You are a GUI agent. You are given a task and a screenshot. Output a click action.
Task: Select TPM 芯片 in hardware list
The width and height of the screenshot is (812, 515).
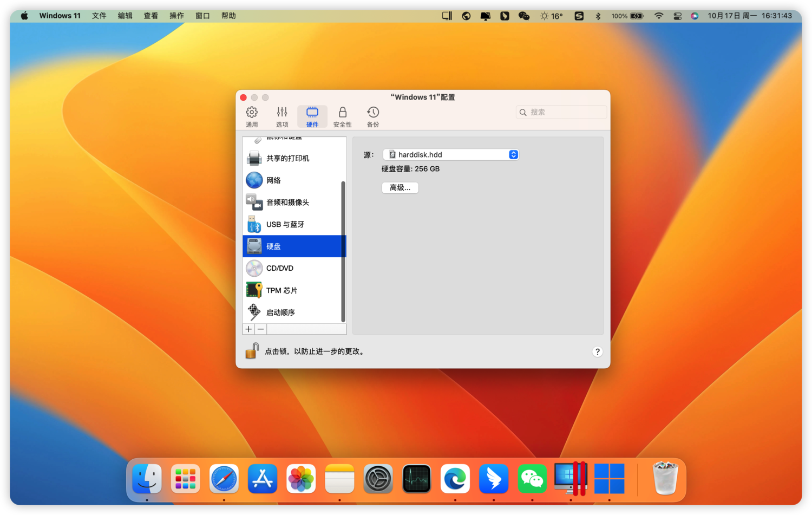[294, 290]
